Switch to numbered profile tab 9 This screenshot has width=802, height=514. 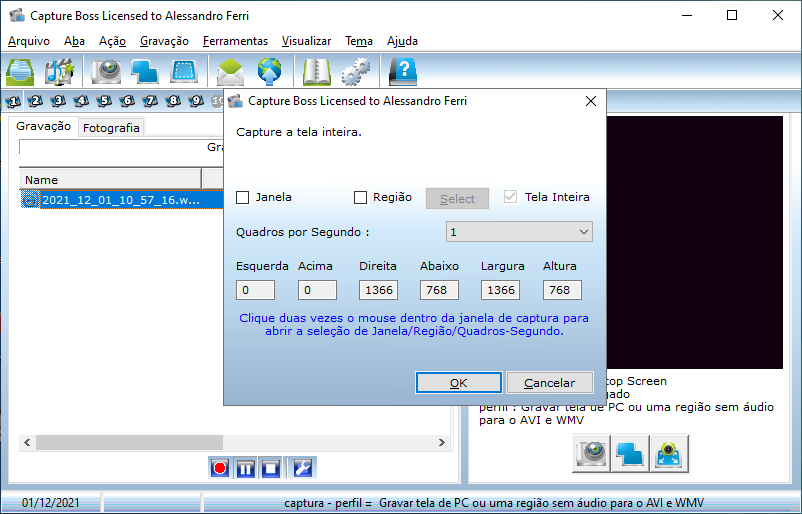tap(196, 101)
